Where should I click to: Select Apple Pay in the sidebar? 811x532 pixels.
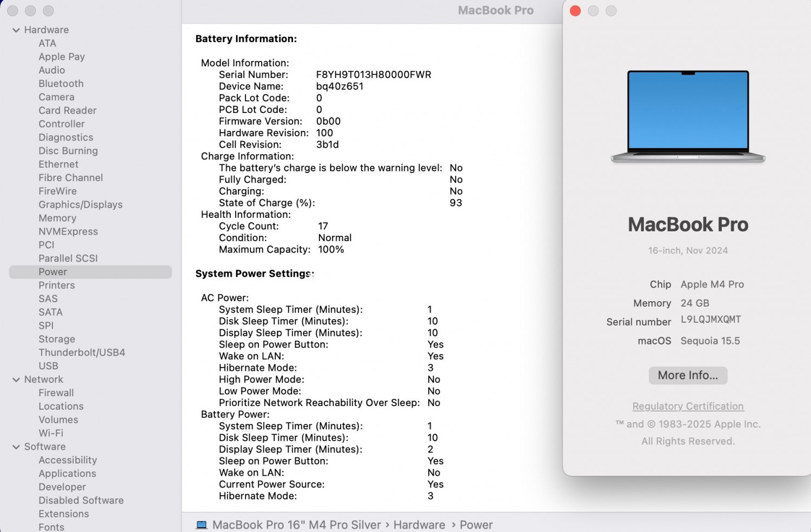pos(62,57)
